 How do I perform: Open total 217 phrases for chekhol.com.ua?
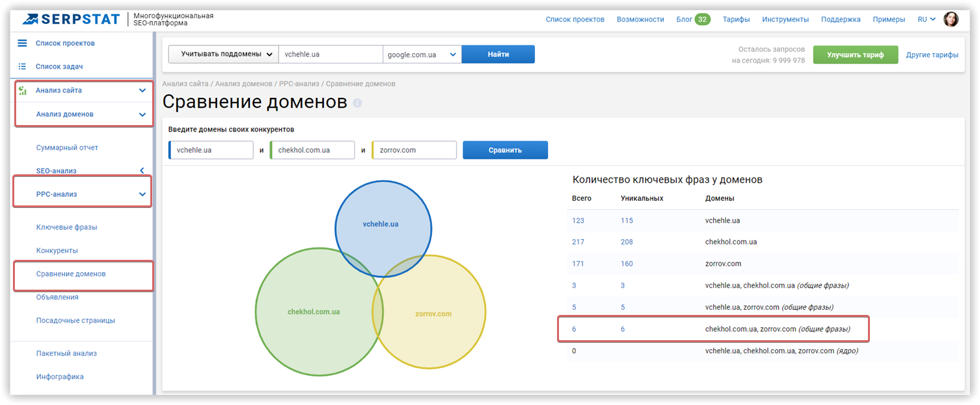click(x=578, y=242)
